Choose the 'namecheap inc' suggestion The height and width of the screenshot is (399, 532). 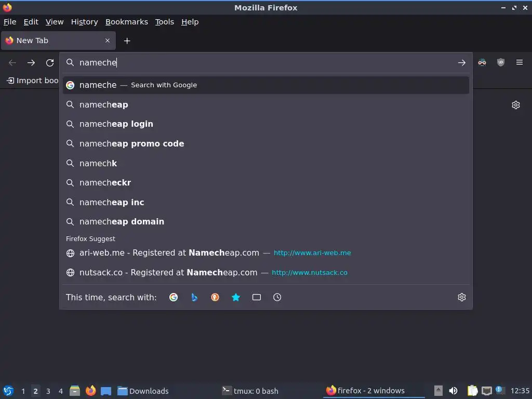tap(265, 202)
